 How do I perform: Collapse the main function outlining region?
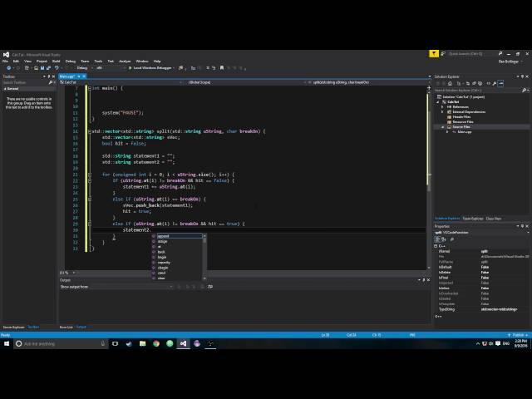pyautogui.click(x=90, y=88)
